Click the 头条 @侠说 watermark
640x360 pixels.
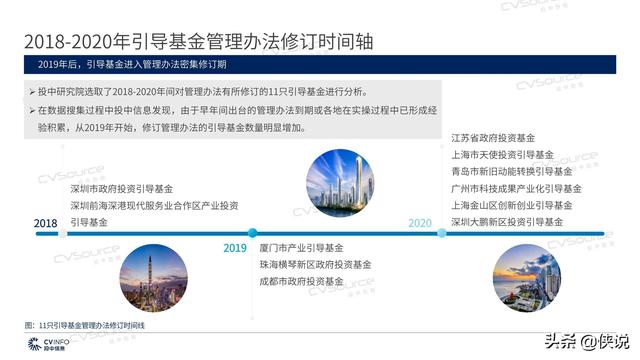pos(587,342)
